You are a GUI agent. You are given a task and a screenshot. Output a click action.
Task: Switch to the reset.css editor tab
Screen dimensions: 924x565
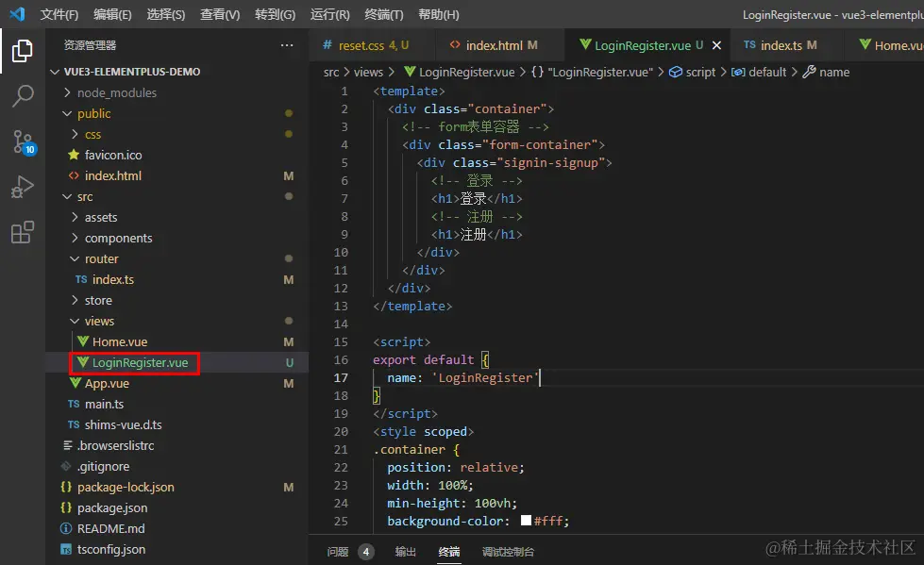[x=372, y=45]
